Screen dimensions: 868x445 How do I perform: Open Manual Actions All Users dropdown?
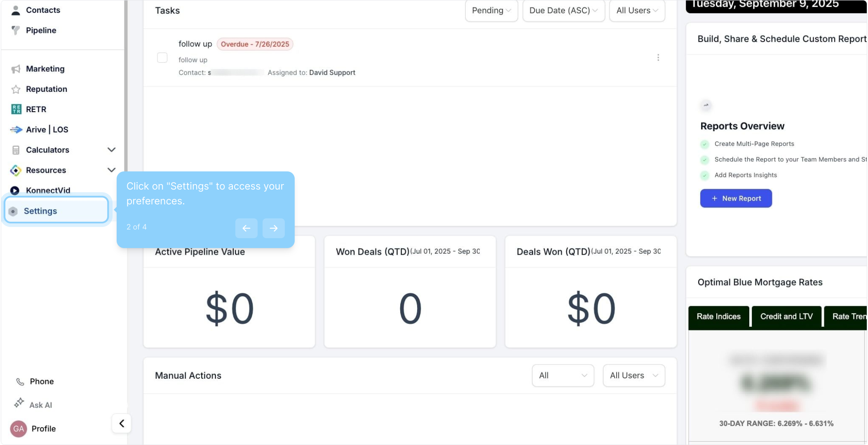[633, 375]
